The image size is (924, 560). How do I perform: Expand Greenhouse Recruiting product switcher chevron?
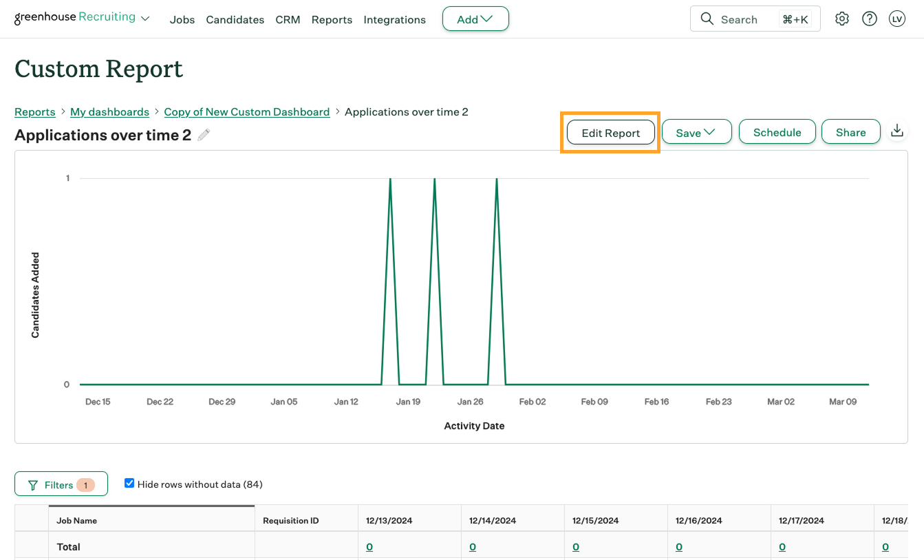coord(145,19)
